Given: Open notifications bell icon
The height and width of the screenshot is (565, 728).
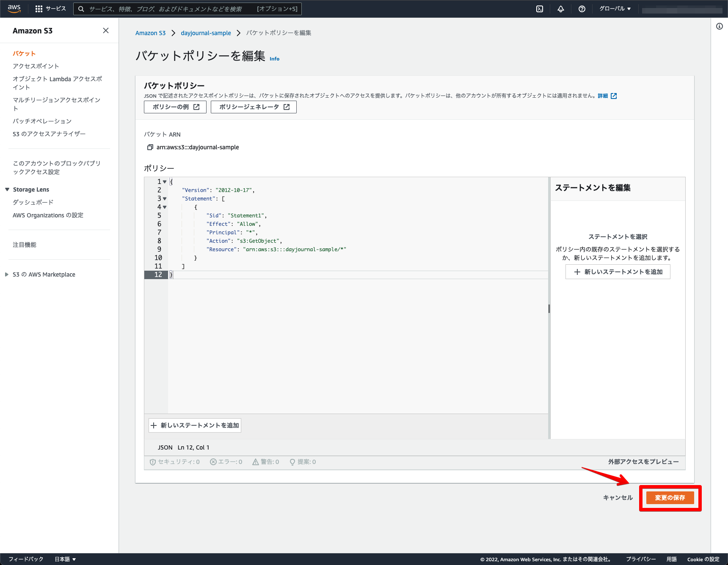Looking at the screenshot, I should pyautogui.click(x=561, y=9).
